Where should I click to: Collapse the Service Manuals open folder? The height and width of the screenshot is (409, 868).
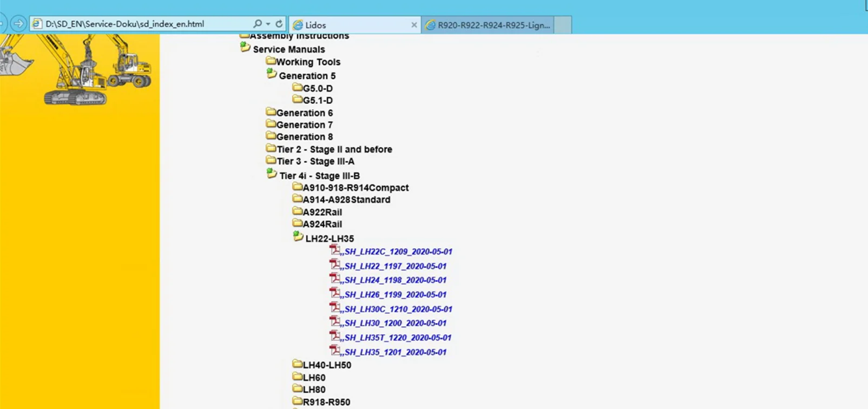click(245, 48)
